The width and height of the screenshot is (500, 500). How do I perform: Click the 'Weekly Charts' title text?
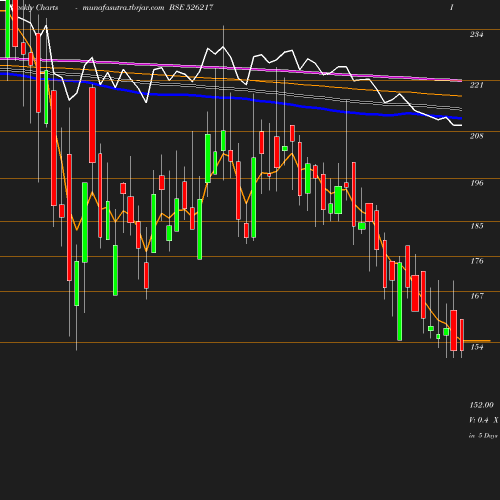pyautogui.click(x=36, y=8)
